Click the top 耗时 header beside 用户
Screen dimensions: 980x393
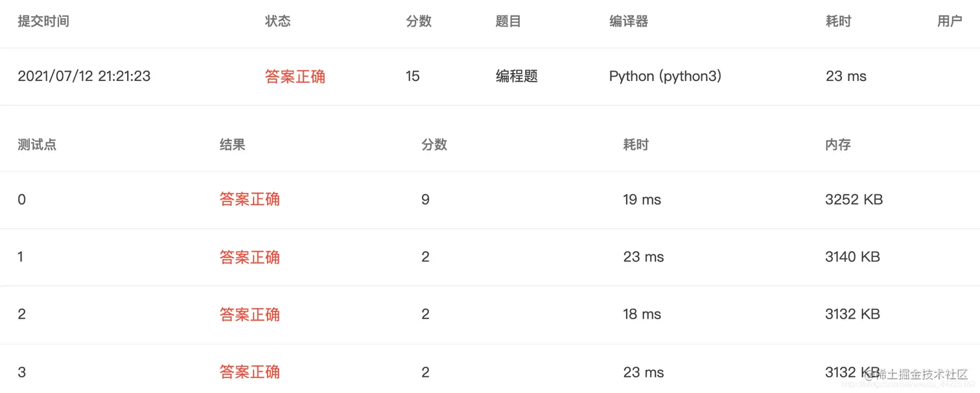839,21
